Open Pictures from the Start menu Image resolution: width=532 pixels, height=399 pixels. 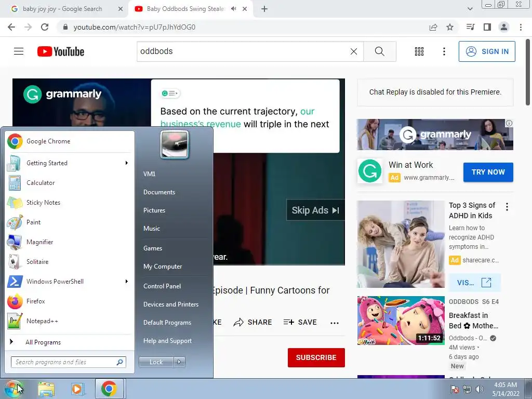[154, 210]
